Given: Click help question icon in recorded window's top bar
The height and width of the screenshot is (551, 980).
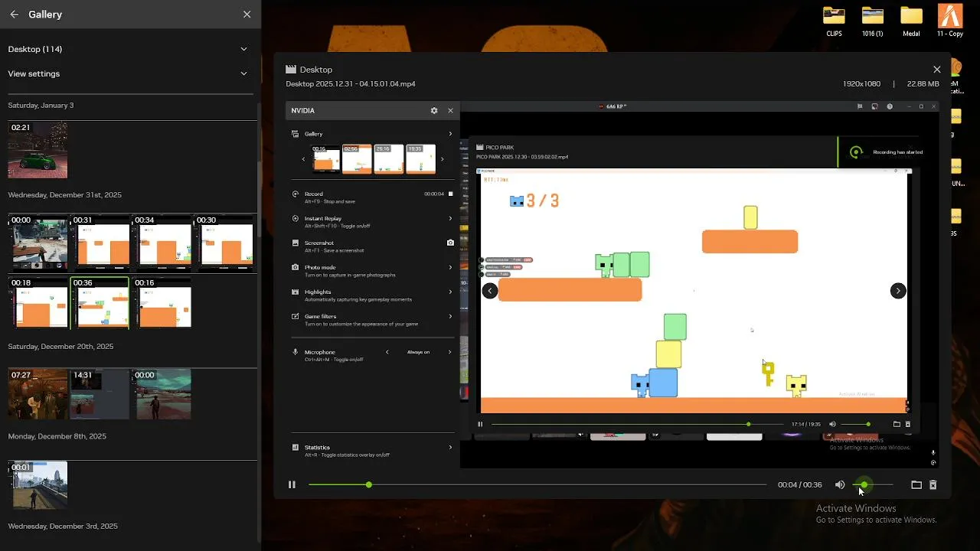Looking at the screenshot, I should click(890, 106).
